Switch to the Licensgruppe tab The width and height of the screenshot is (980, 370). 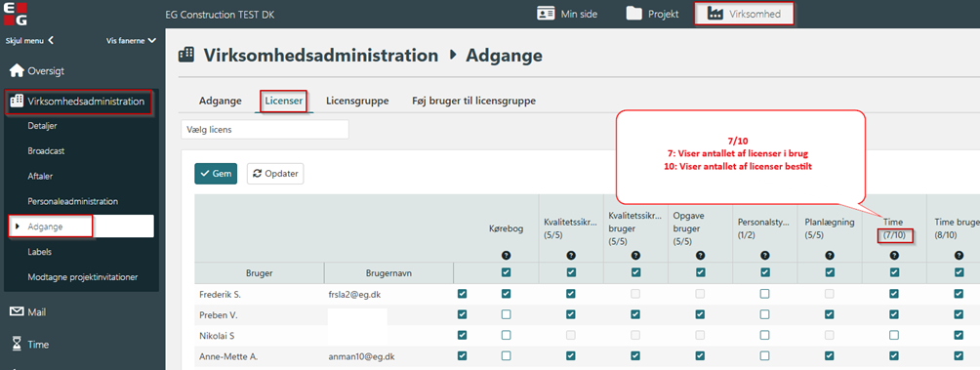[357, 101]
